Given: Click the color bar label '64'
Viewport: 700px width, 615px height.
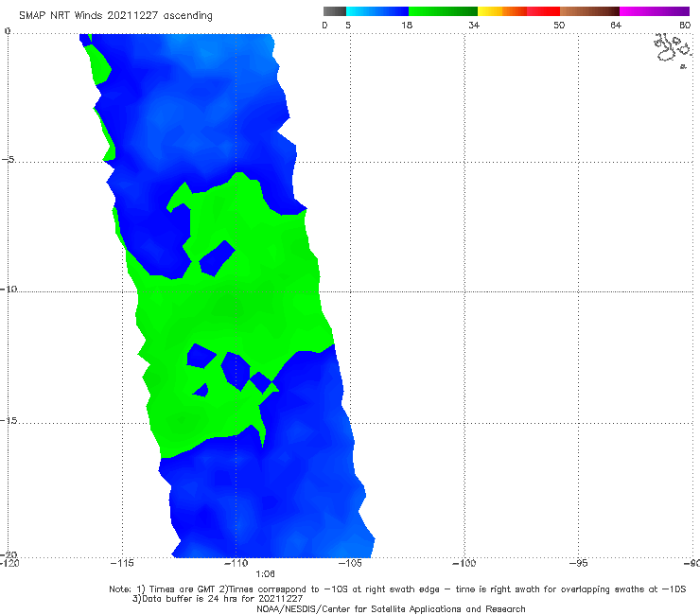Looking at the screenshot, I should (x=616, y=25).
